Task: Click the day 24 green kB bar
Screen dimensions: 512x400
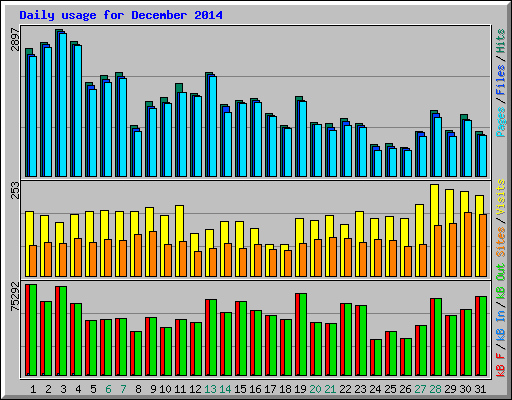Action: (378, 358)
